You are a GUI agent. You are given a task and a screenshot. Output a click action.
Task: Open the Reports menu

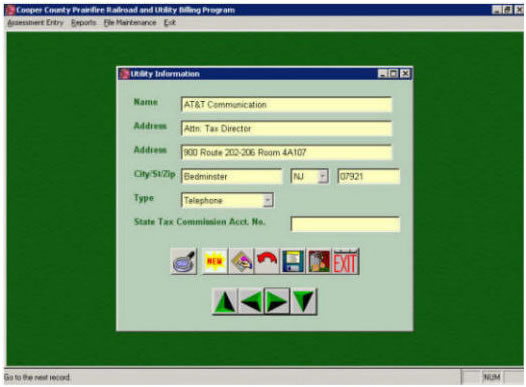(x=84, y=23)
